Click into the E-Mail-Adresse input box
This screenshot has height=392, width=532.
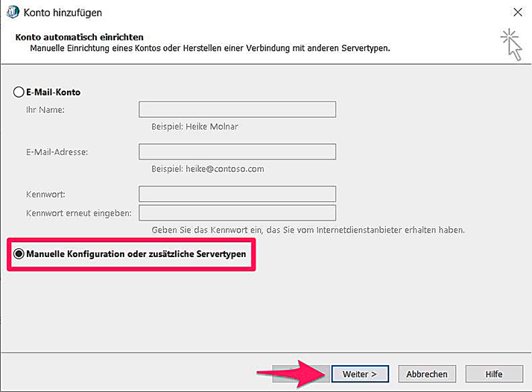(237, 152)
